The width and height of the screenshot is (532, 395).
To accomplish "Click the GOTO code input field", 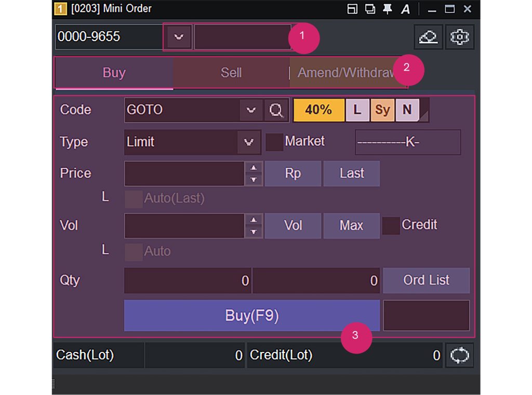I will (x=182, y=110).
